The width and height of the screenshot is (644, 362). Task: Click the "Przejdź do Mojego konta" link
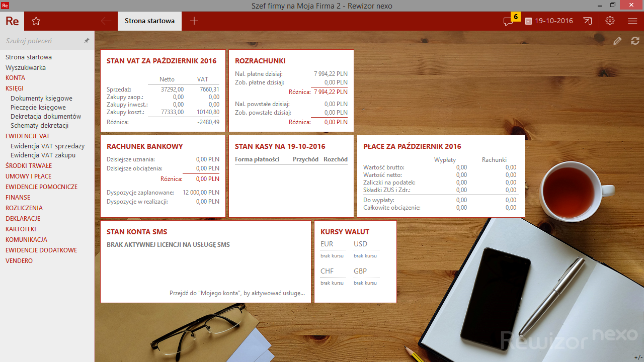click(236, 293)
